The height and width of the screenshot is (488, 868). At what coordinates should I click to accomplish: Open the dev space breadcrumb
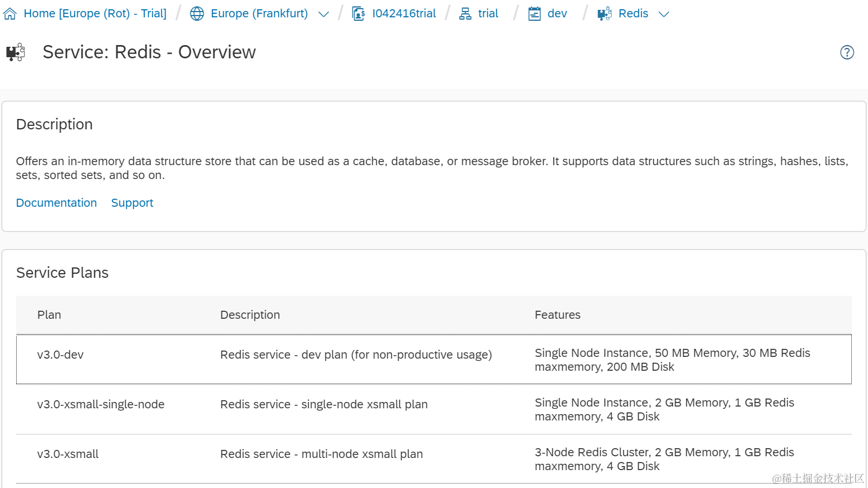[x=557, y=14]
